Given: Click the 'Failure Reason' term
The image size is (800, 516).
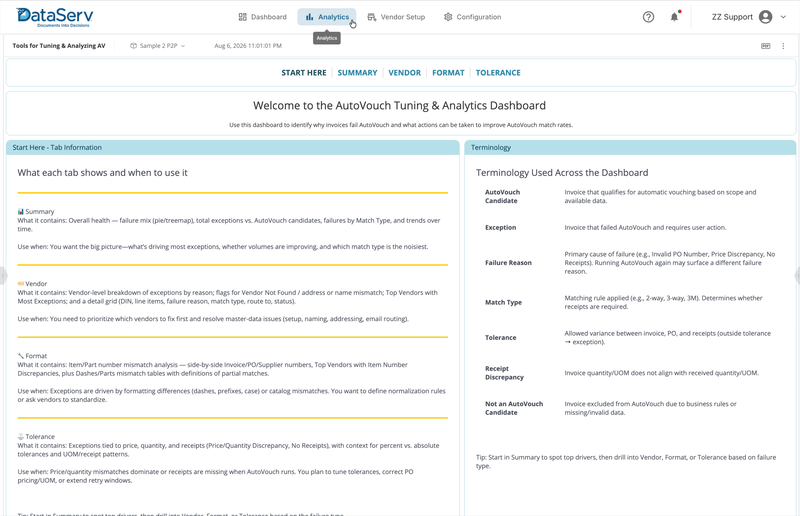Looking at the screenshot, I should (x=508, y=262).
